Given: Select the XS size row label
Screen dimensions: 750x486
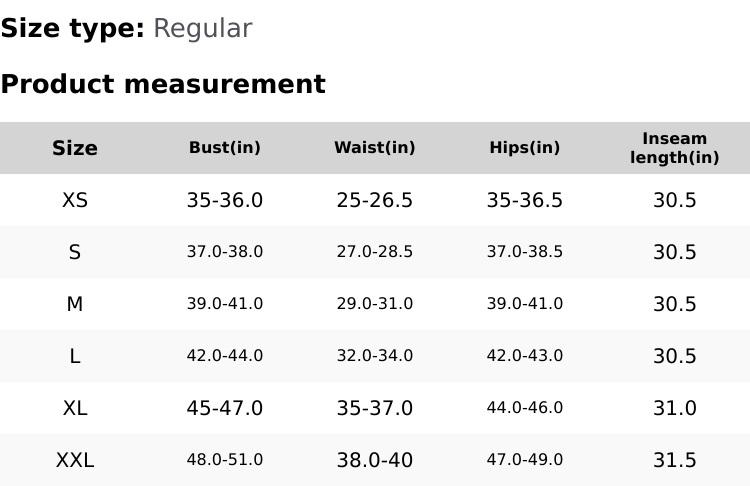Looking at the screenshot, I should 75,200.
